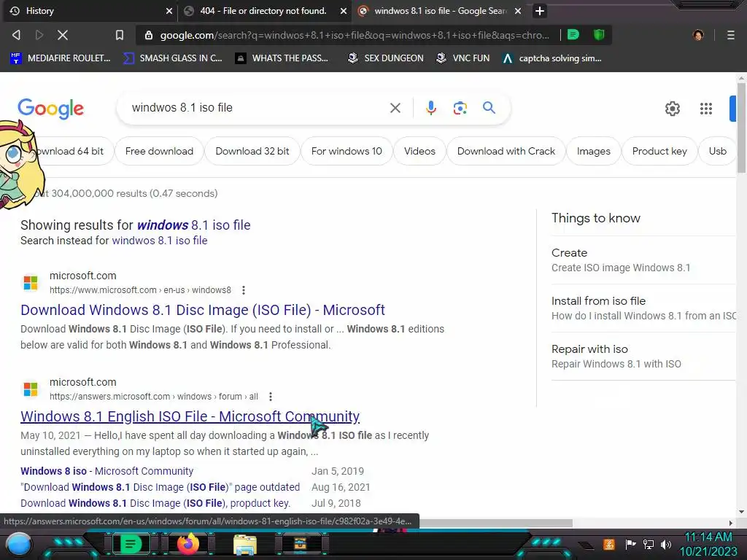Open the browser hamburger menu
This screenshot has height=560, width=747.
click(731, 35)
